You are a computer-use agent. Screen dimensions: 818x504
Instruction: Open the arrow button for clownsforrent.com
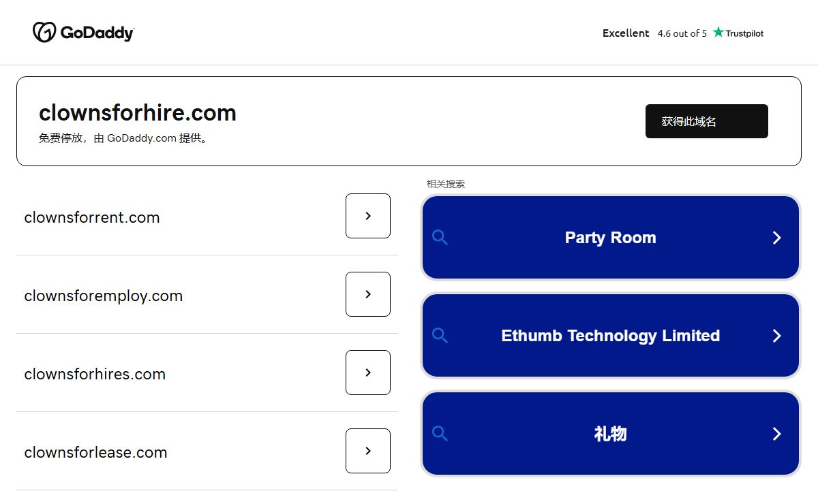click(x=368, y=216)
